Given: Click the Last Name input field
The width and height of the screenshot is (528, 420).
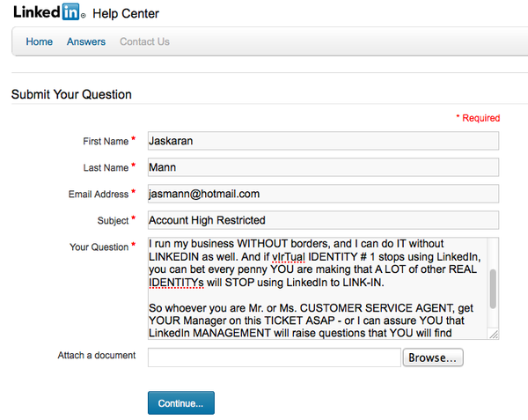Looking at the screenshot, I should (x=323, y=167).
